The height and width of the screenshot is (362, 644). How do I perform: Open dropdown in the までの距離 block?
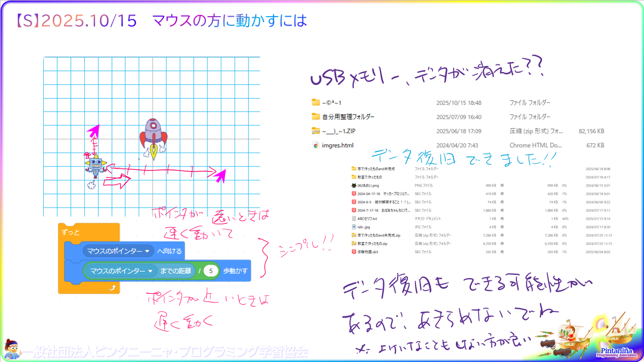tap(150, 271)
